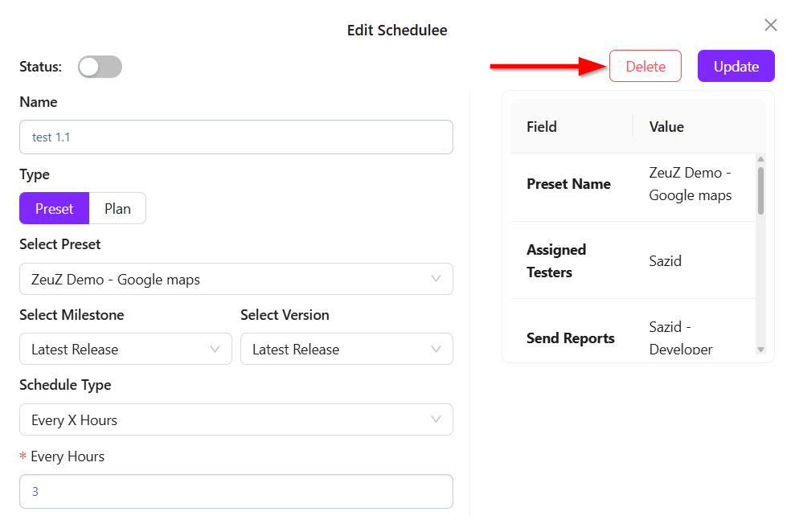Click the Value column header
This screenshot has width=795, height=532.
click(666, 127)
